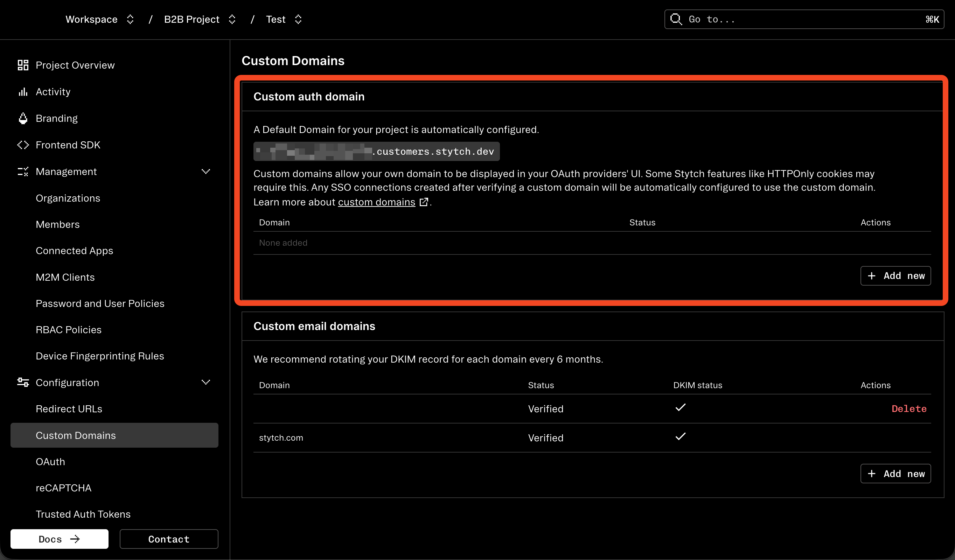955x560 pixels.
Task: Click the Management sliders icon
Action: pos(22,171)
